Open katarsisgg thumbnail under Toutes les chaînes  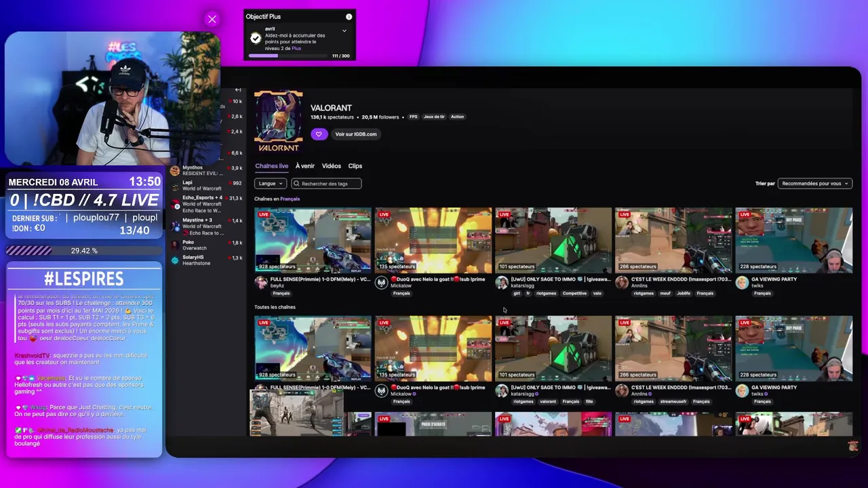click(x=553, y=348)
